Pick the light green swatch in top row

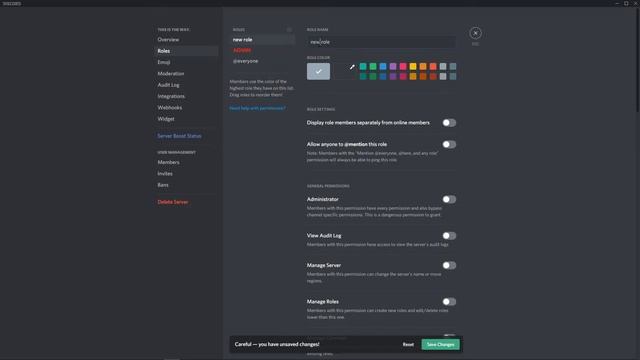coord(373,67)
